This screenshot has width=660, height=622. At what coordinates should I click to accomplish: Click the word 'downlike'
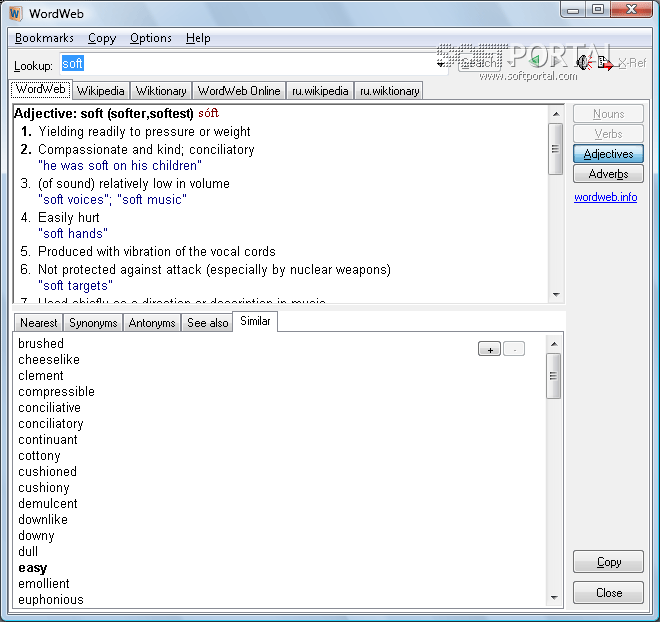pyautogui.click(x=43, y=519)
